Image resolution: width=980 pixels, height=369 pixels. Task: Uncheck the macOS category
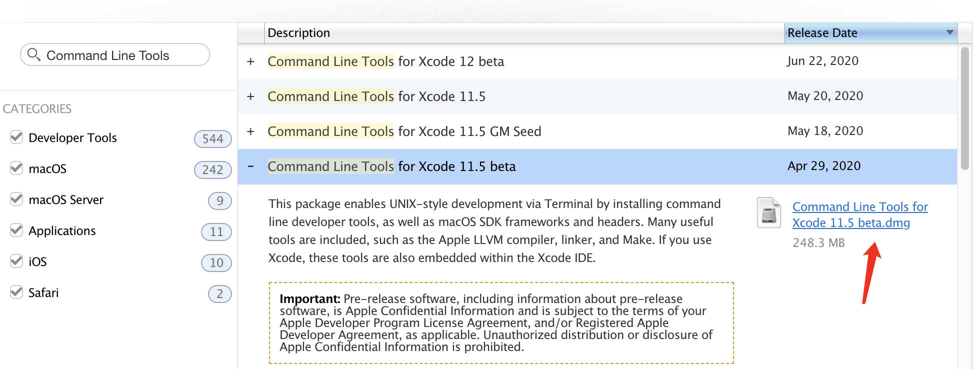16,168
